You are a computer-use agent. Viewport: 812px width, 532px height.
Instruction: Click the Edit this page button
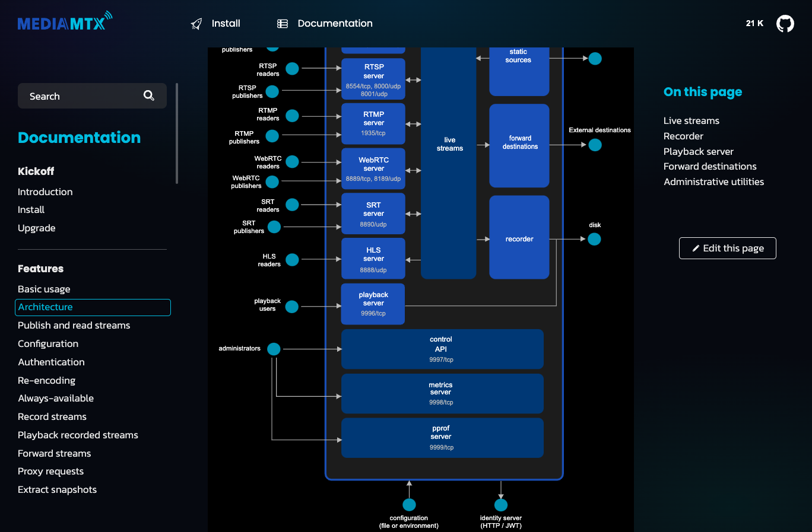pos(728,248)
